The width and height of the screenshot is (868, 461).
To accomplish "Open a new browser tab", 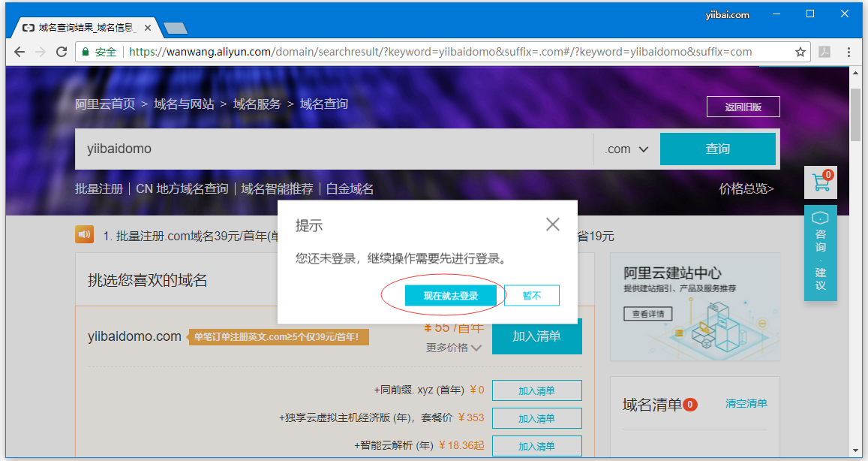I will pos(176,29).
